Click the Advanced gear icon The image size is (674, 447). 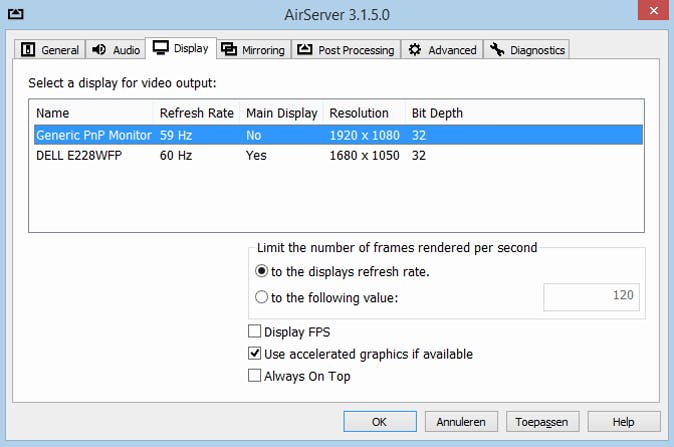(x=414, y=49)
